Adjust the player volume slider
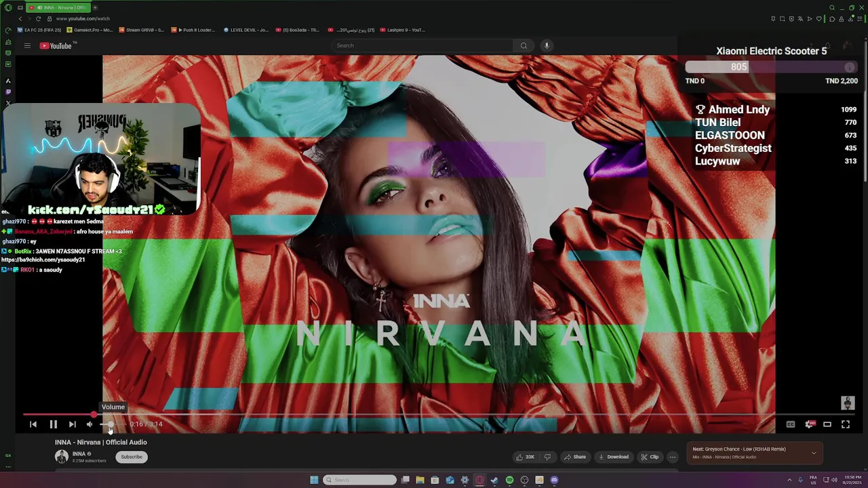 [x=112, y=424]
